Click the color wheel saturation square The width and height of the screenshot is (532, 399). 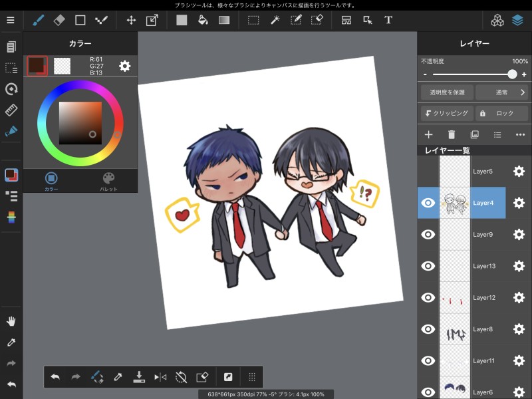coord(80,123)
